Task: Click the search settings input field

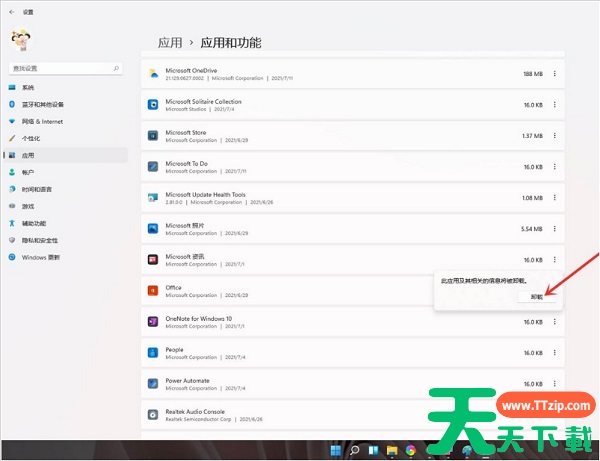Action: pos(65,68)
